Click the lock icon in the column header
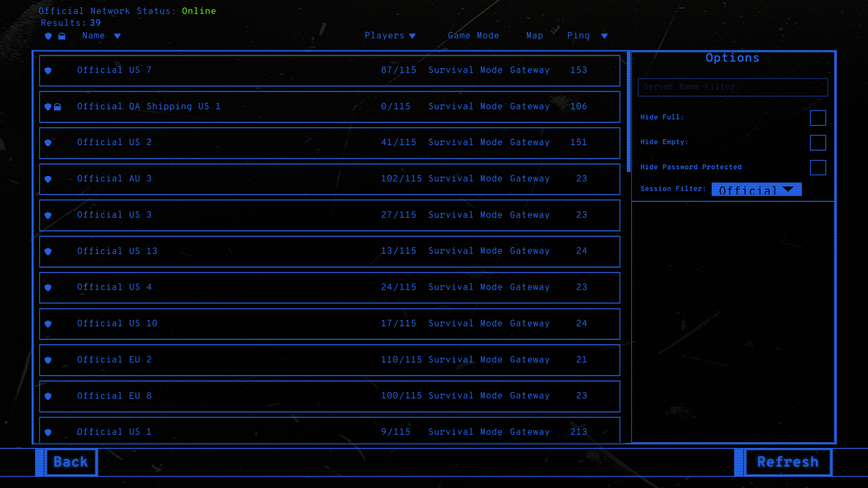Viewport: 868px width, 488px height. pos(62,36)
